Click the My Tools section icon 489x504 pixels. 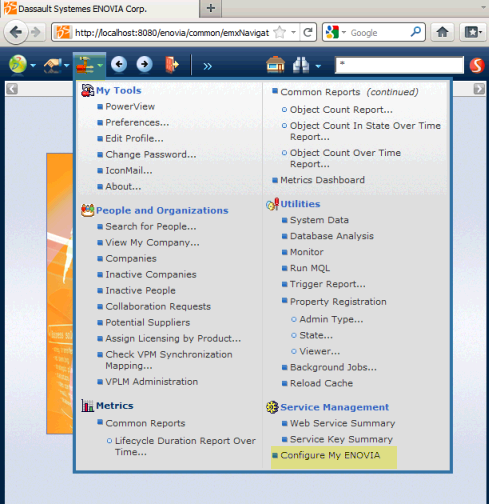coord(87,90)
